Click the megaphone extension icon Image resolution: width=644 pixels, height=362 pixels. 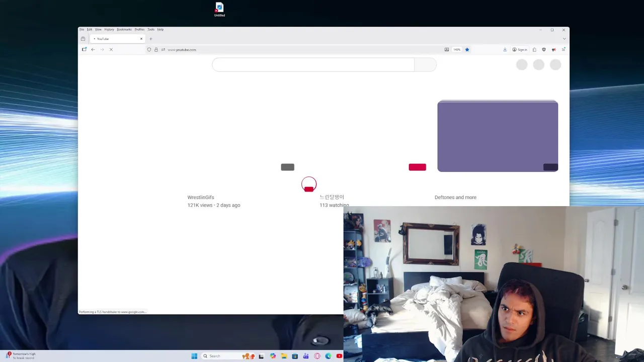coord(553,49)
